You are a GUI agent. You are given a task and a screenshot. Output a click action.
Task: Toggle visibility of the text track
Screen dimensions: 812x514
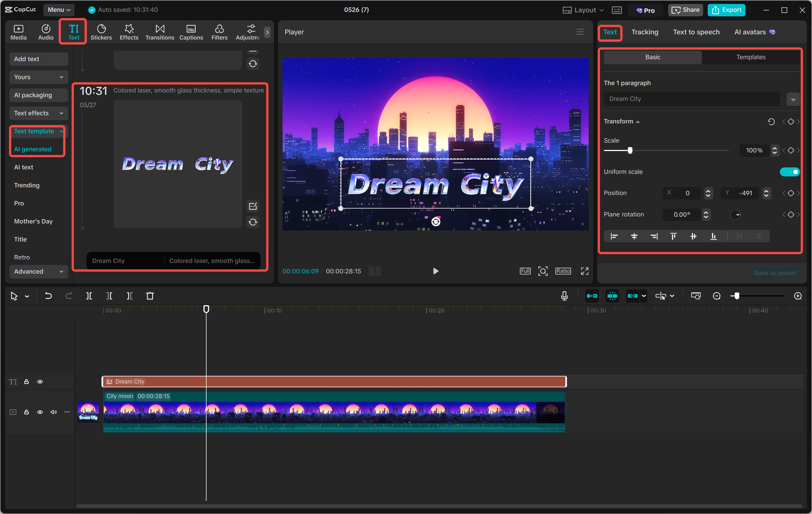coord(40,381)
